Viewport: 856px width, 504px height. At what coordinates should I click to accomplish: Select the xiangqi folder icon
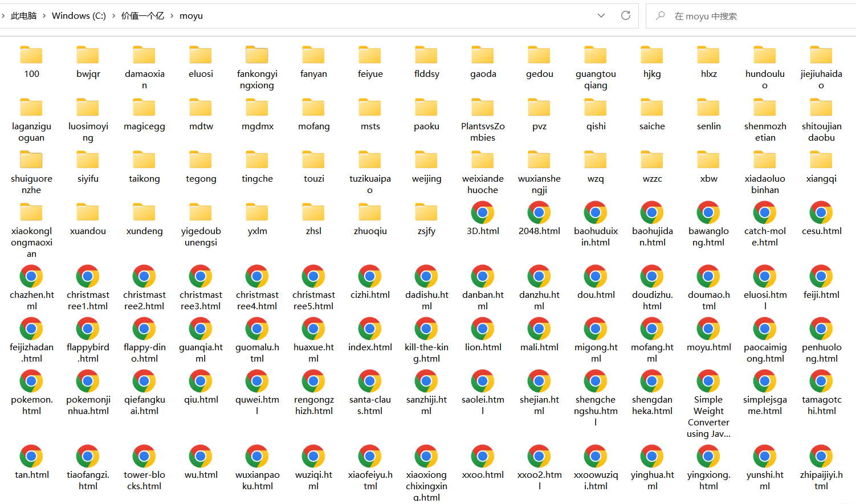point(821,160)
